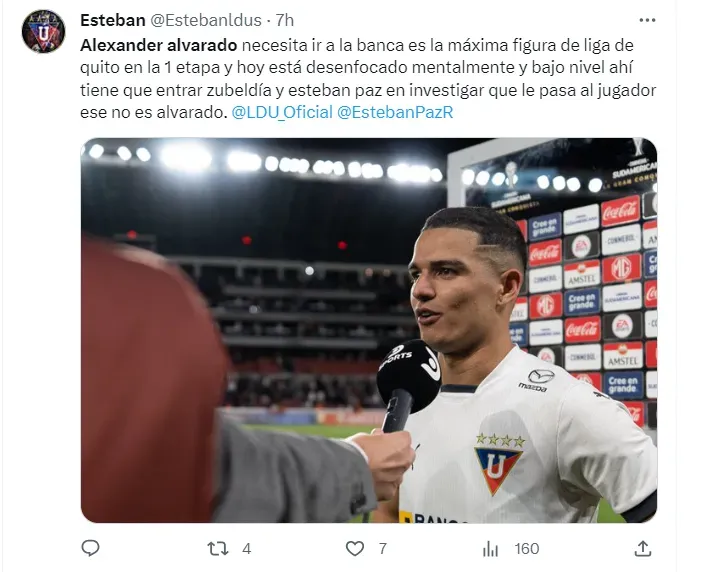Image resolution: width=702 pixels, height=572 pixels.
Task: Click the views bar chart icon
Action: [491, 549]
